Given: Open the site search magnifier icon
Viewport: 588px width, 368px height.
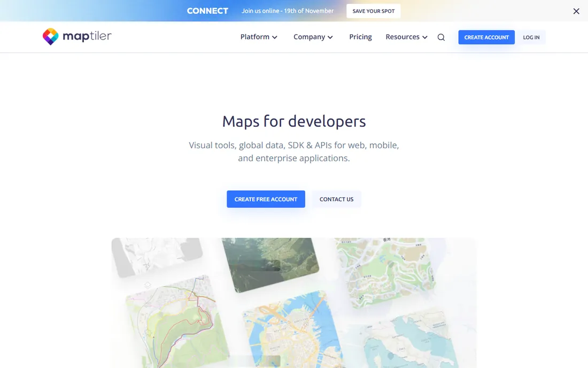Looking at the screenshot, I should [441, 37].
